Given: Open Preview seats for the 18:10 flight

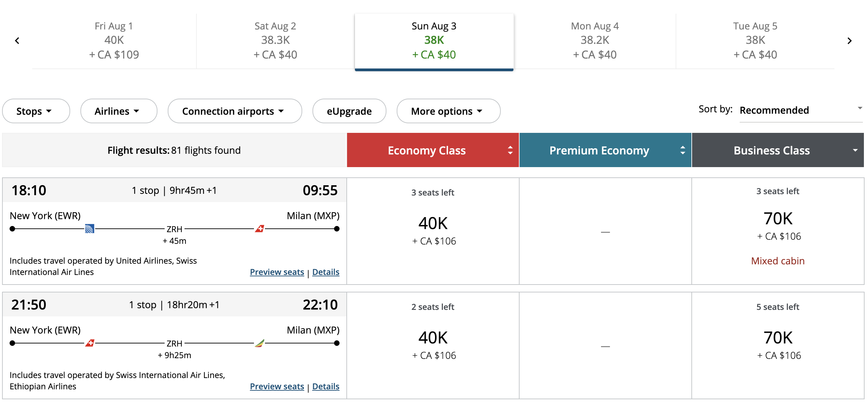Looking at the screenshot, I should tap(277, 272).
